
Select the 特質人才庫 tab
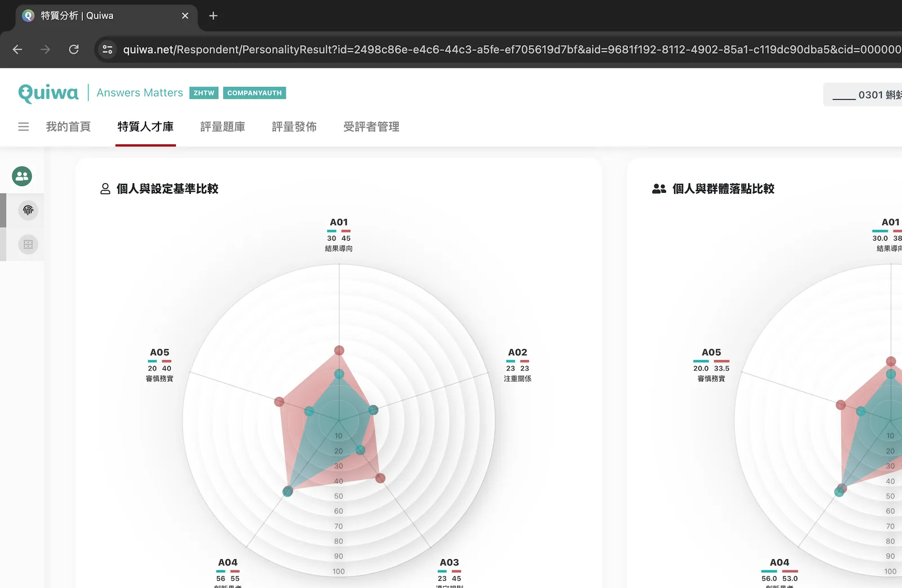point(145,127)
